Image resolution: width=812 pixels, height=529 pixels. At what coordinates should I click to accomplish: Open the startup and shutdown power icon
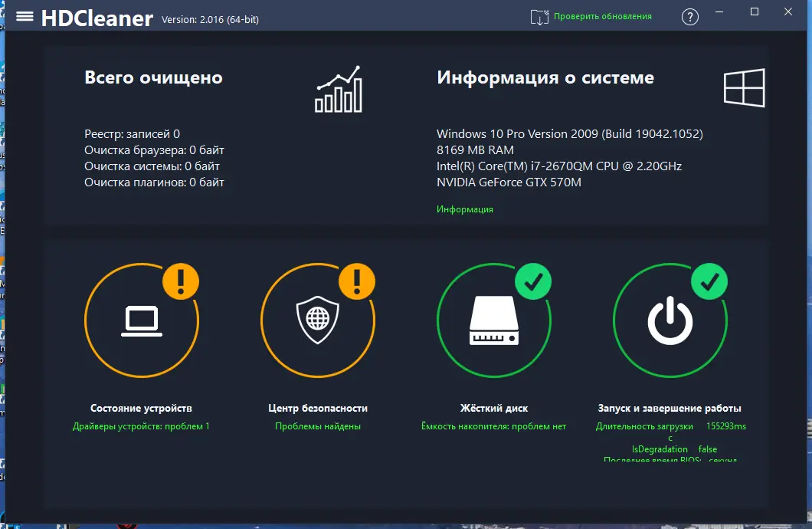[670, 320]
